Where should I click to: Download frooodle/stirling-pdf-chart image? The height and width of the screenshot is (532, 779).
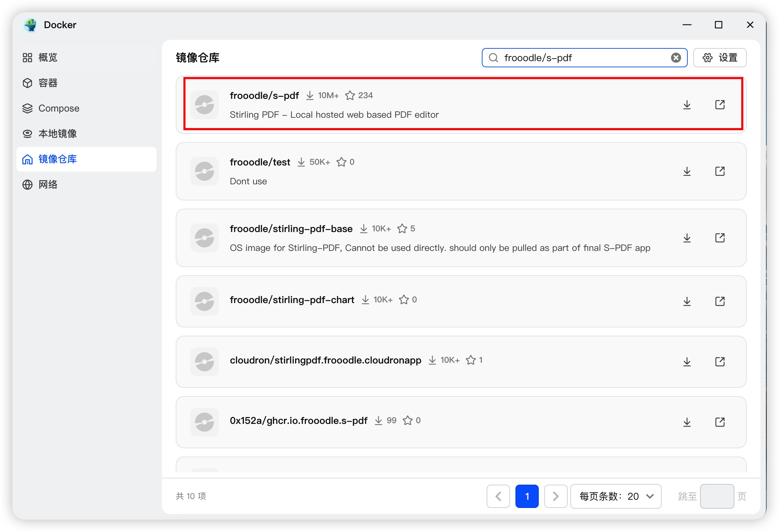[x=687, y=302]
